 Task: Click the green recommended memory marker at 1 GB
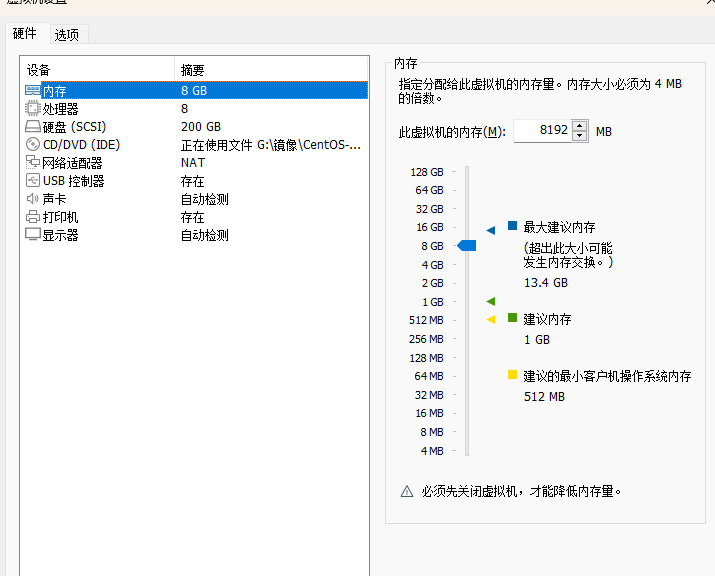(x=490, y=301)
